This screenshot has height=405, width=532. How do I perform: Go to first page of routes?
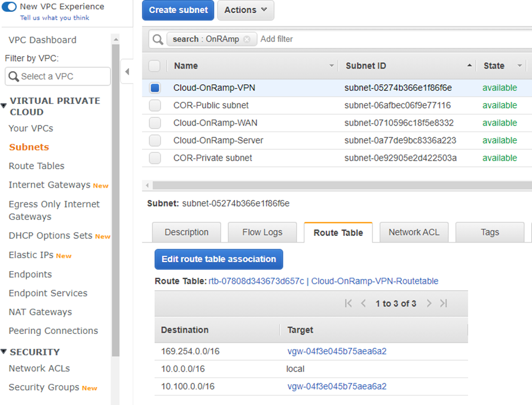coord(348,303)
